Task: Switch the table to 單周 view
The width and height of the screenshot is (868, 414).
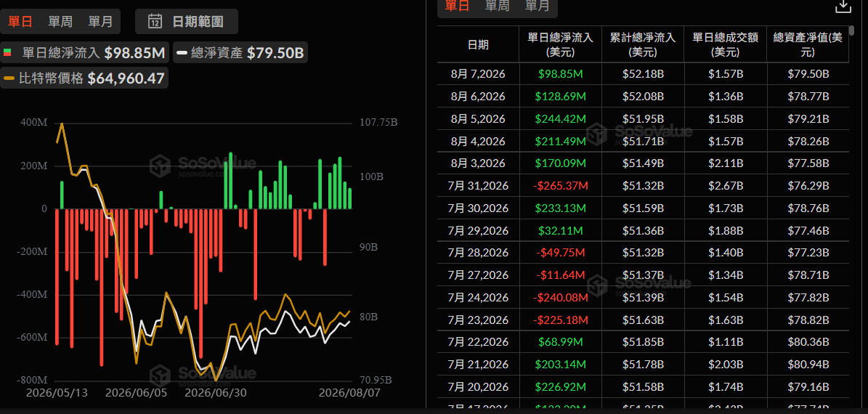Action: [498, 6]
